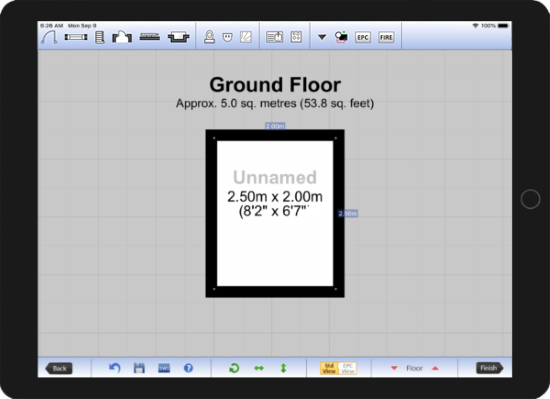This screenshot has height=399, width=550.
Task: Expand the black triangle dropdown
Action: click(322, 37)
